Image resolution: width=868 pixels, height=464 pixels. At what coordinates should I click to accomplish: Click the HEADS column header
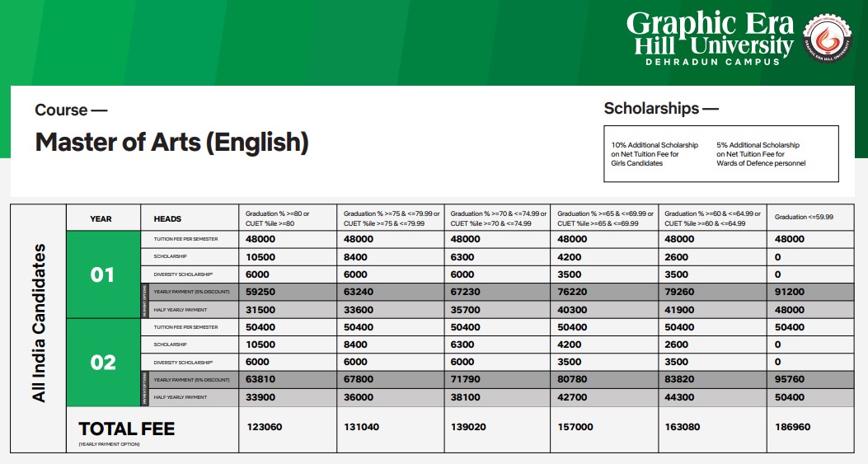pyautogui.click(x=167, y=219)
